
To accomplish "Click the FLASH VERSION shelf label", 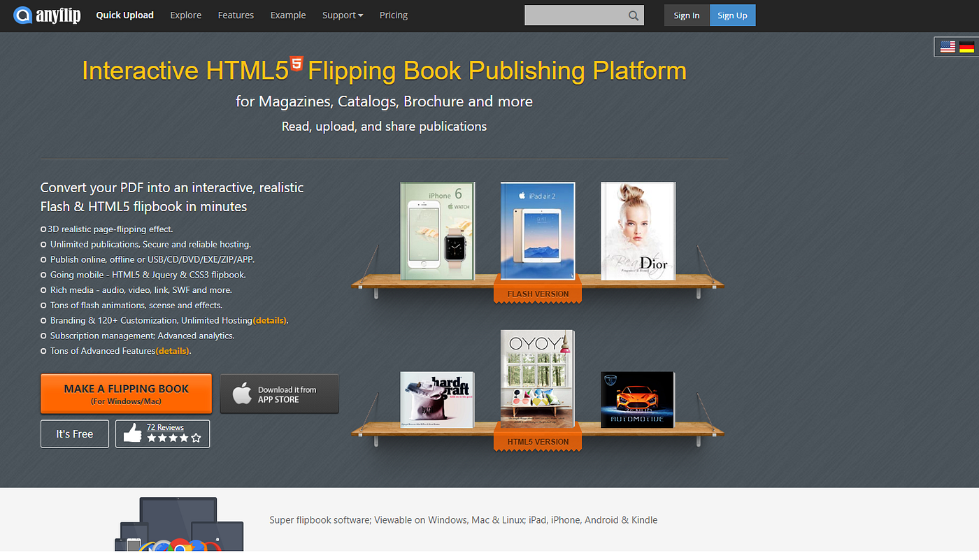I will click(538, 294).
